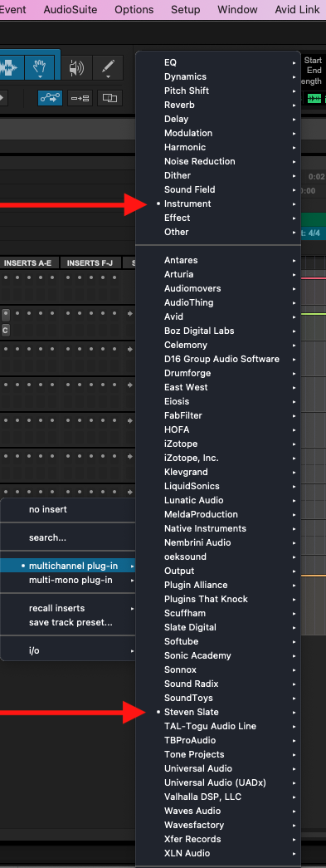Choose no insert option

click(x=68, y=509)
